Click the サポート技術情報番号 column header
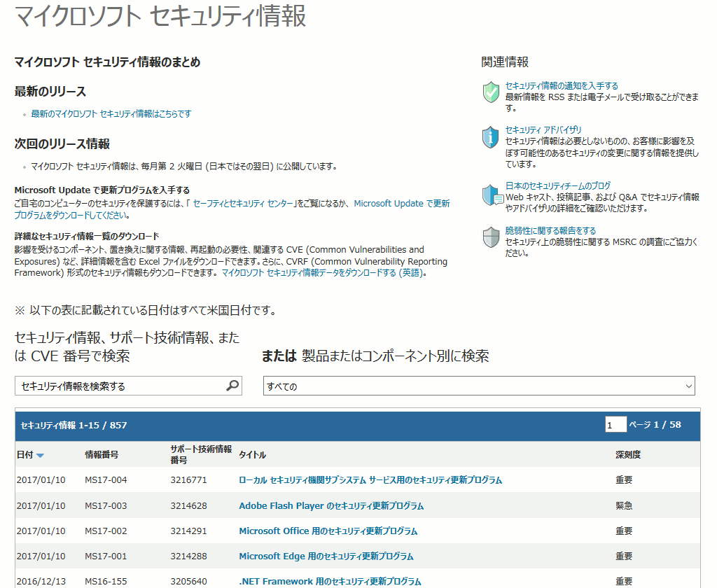717x588 pixels. [201, 454]
